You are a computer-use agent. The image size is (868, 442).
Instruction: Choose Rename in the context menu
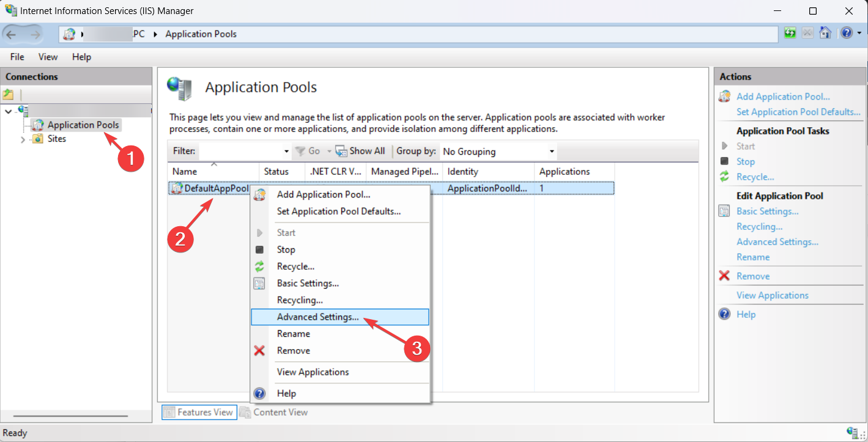coord(340,334)
